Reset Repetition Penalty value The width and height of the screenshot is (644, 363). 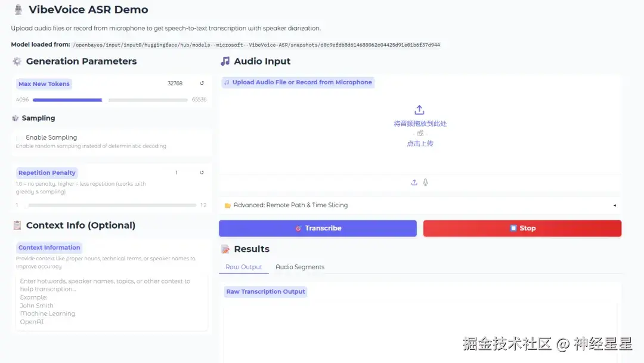pos(202,173)
